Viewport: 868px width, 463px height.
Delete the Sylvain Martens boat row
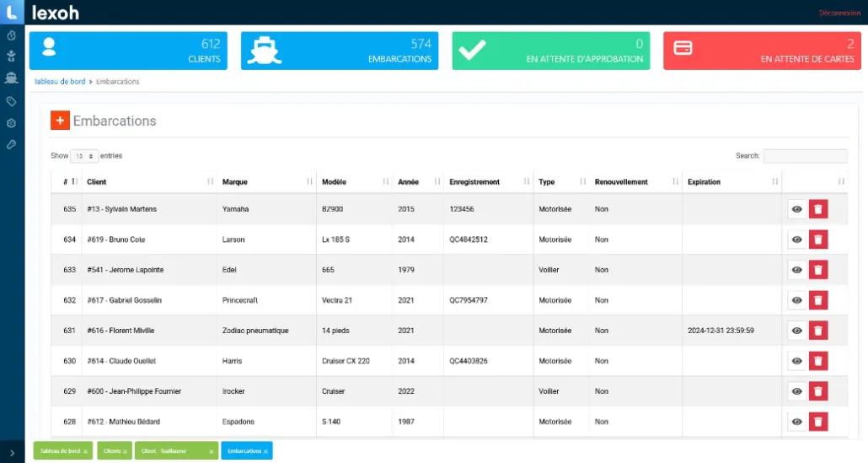point(817,209)
